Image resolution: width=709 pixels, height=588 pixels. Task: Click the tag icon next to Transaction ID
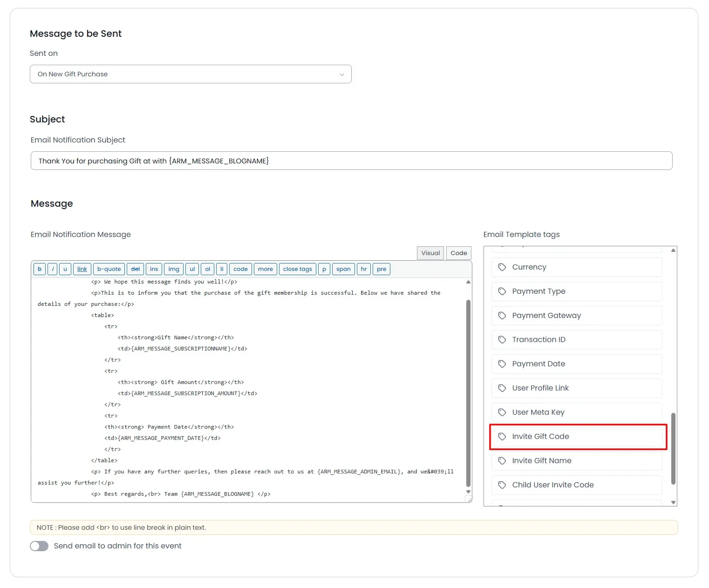click(x=502, y=340)
